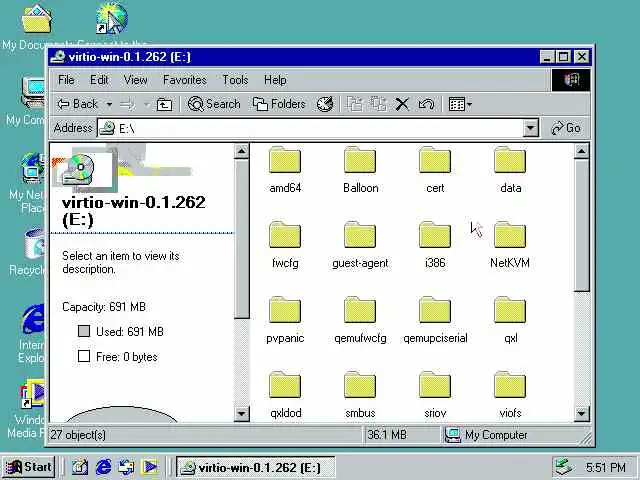Click the '36.1 MB' status bar entry
The width and height of the screenshot is (640, 480).
387,435
